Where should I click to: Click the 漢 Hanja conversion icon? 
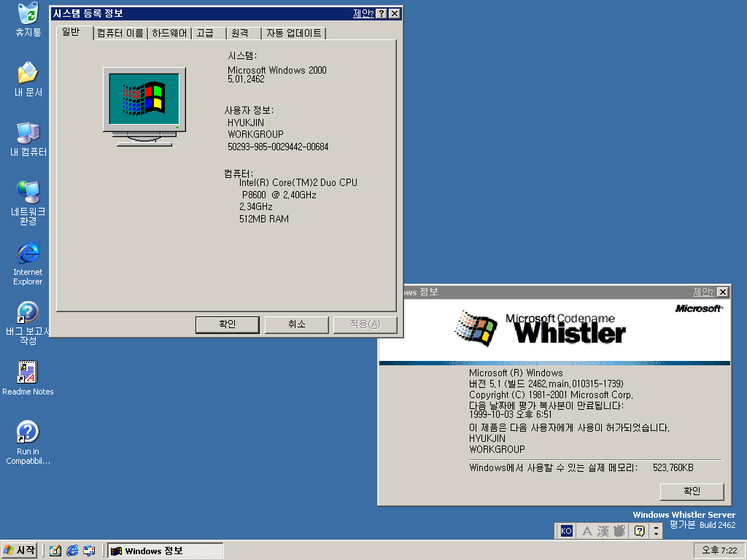(603, 531)
